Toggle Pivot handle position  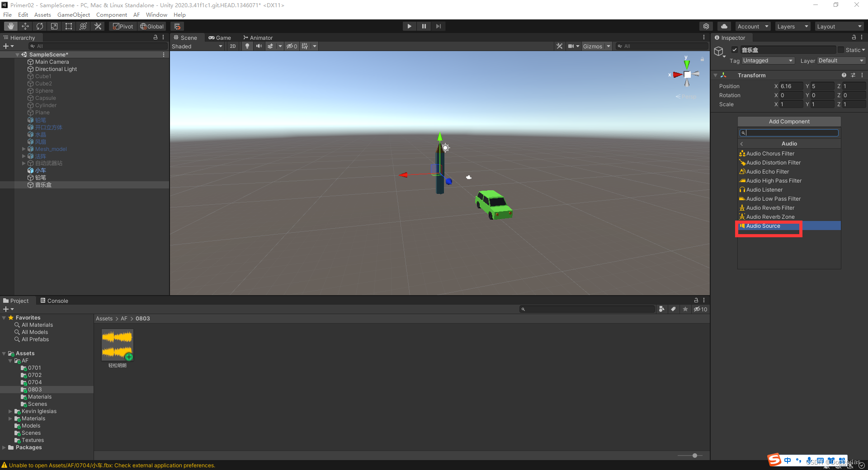pyautogui.click(x=123, y=26)
